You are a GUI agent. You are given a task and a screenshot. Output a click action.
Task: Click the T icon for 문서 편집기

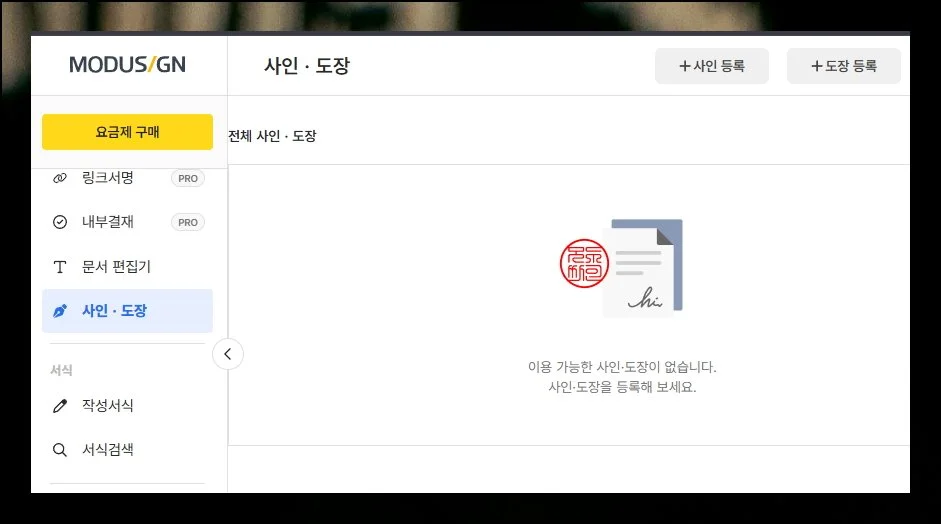pyautogui.click(x=60, y=267)
